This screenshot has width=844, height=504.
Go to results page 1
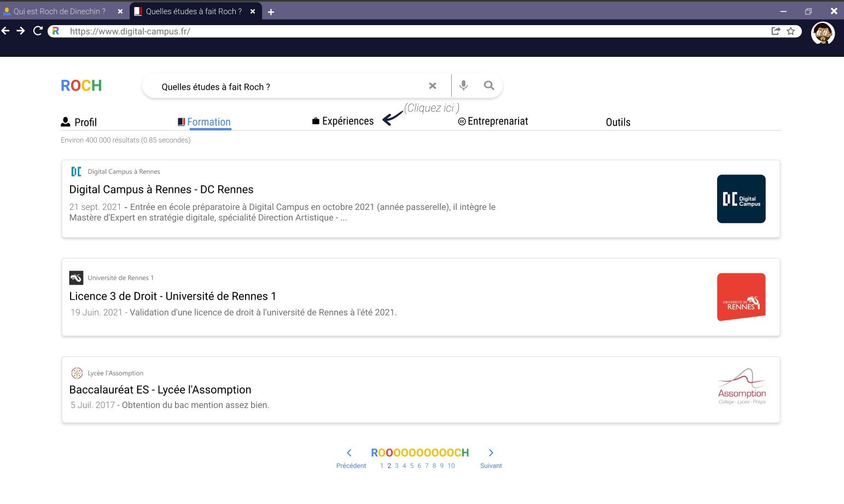[x=382, y=466]
